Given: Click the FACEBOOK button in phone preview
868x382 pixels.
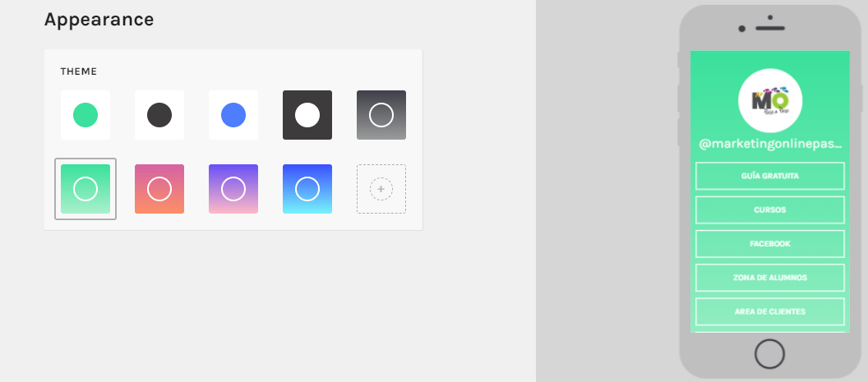Looking at the screenshot, I should [770, 244].
